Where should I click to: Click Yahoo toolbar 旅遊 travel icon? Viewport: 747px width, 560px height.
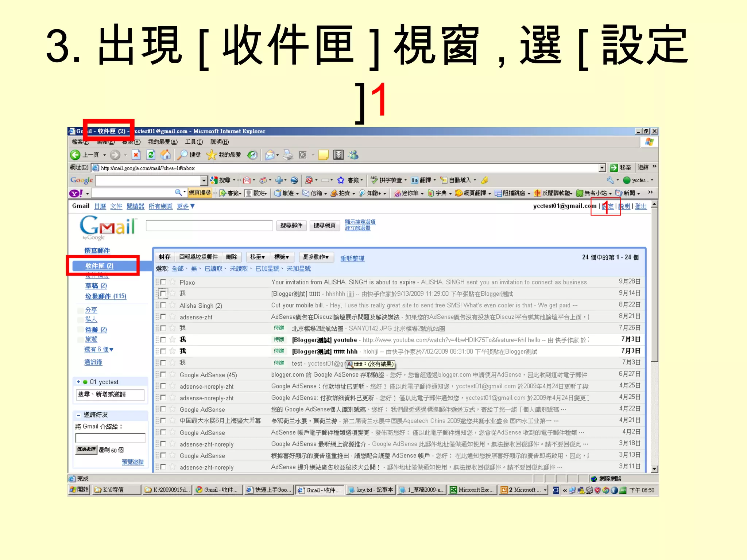278,193
